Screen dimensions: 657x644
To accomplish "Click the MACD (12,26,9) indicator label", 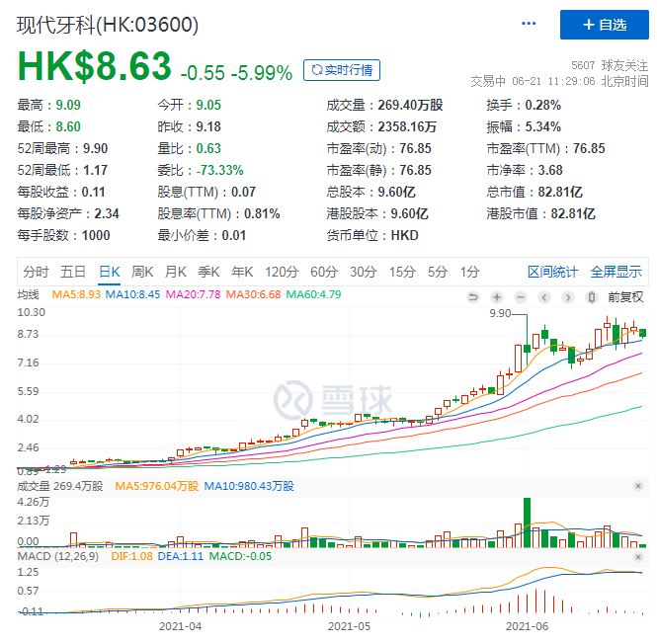I will coord(58,556).
